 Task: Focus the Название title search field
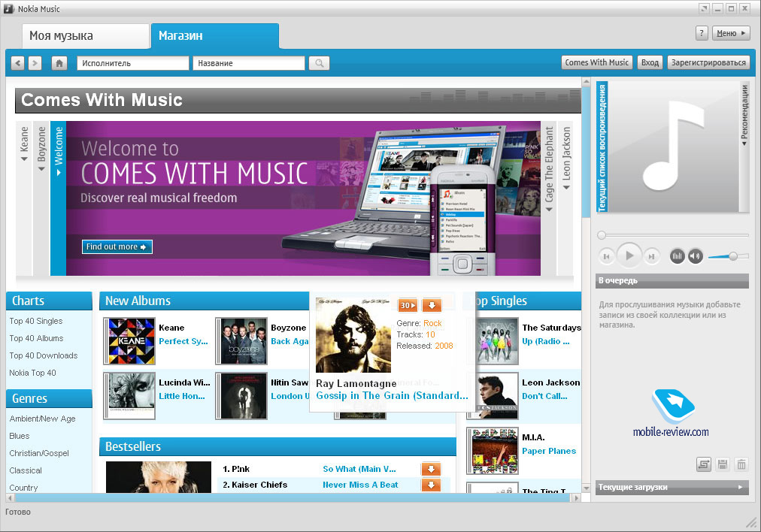[x=248, y=63]
